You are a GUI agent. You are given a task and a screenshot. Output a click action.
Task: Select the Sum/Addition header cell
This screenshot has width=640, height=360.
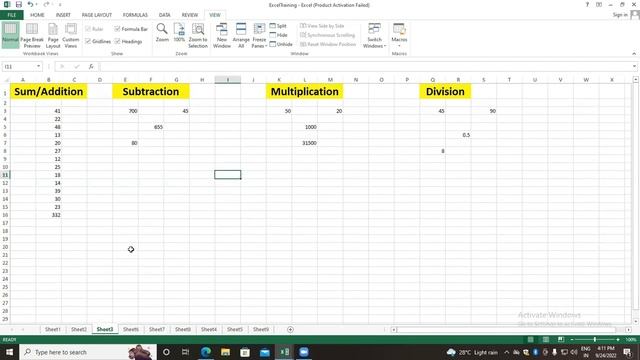(49, 91)
